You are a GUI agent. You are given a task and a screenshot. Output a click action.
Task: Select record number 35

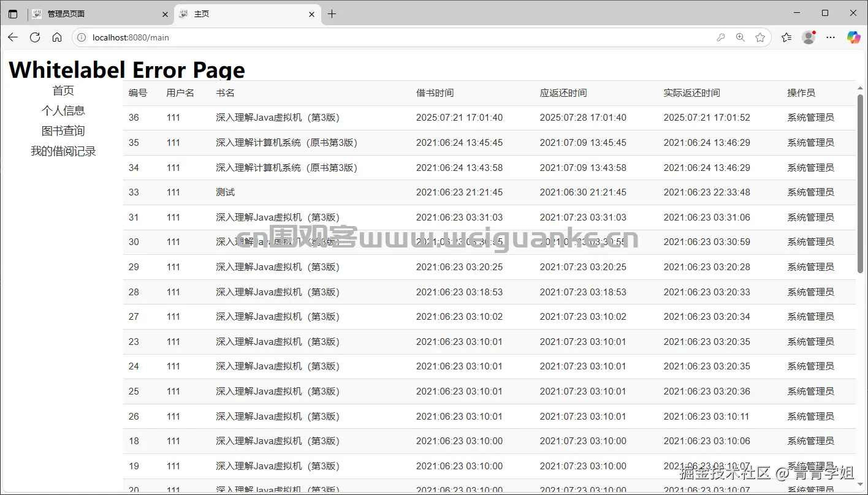click(x=134, y=143)
